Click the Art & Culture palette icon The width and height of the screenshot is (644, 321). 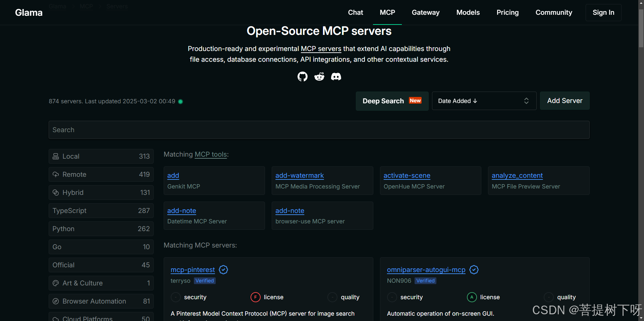[x=56, y=283]
